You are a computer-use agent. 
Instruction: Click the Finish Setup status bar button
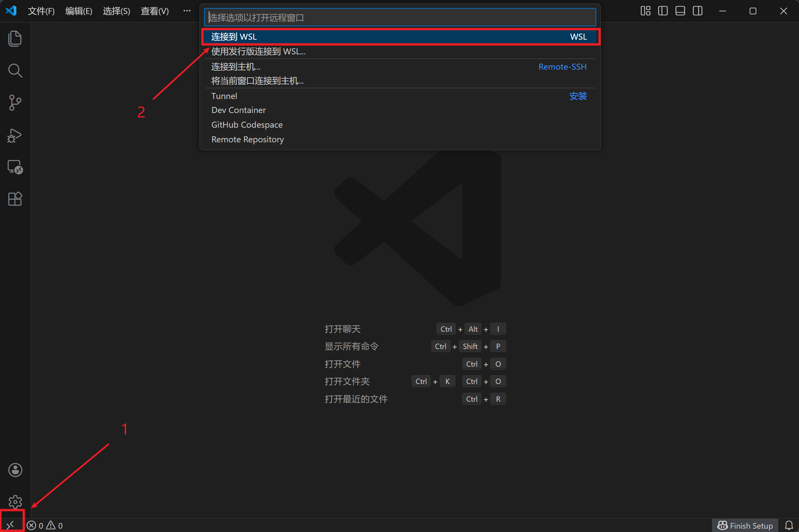click(745, 526)
